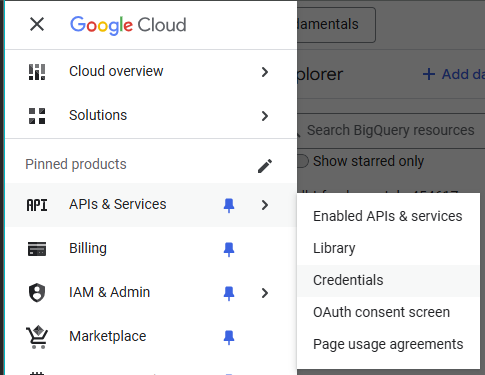Expand the Solutions submenu chevron
This screenshot has width=485, height=375.
[265, 116]
